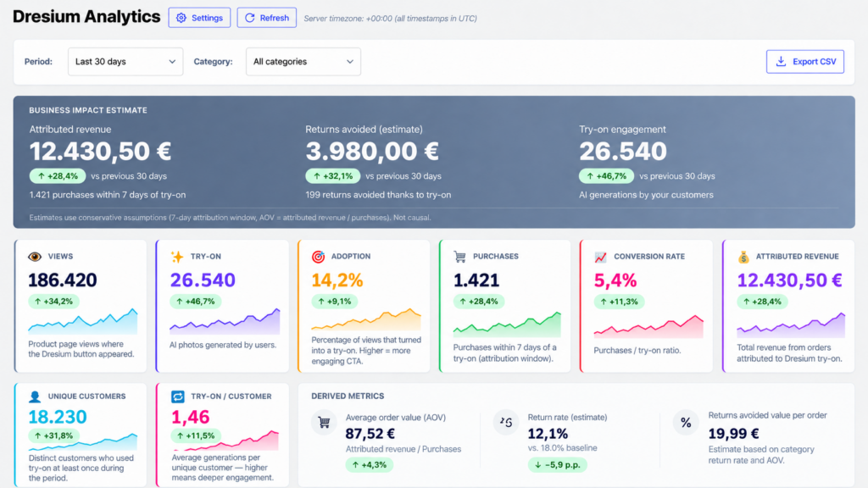Click the +9,1% badge on Adoption card

tap(334, 302)
